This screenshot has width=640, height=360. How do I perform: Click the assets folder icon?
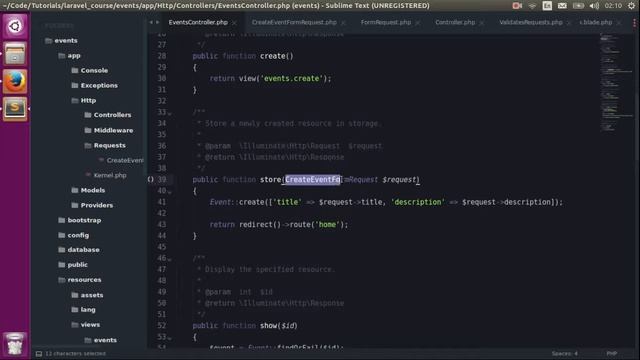(75, 295)
